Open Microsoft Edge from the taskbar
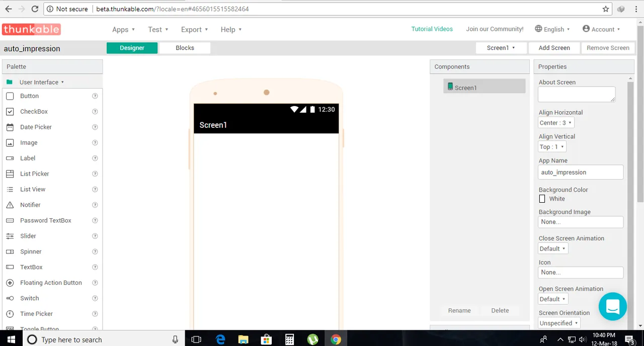 (220, 339)
